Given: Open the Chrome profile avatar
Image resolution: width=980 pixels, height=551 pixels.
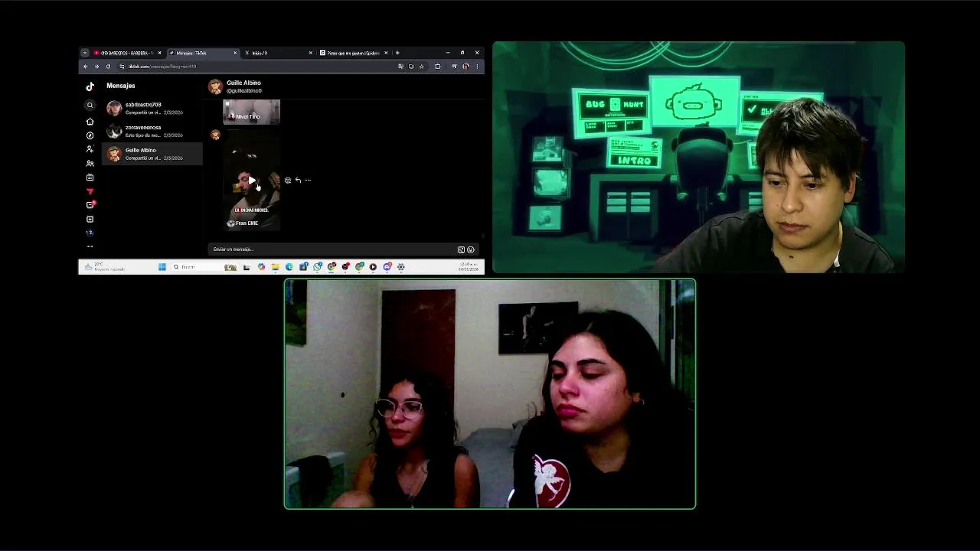Looking at the screenshot, I should 465,67.
